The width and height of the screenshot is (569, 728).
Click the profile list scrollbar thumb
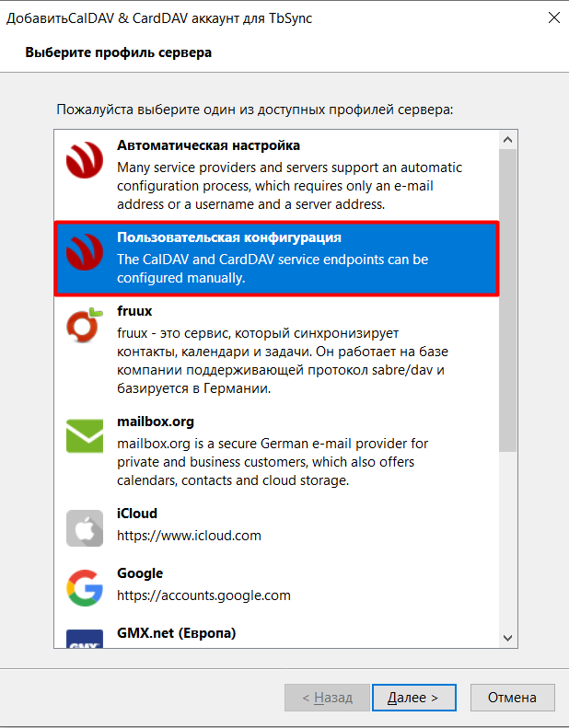click(507, 300)
